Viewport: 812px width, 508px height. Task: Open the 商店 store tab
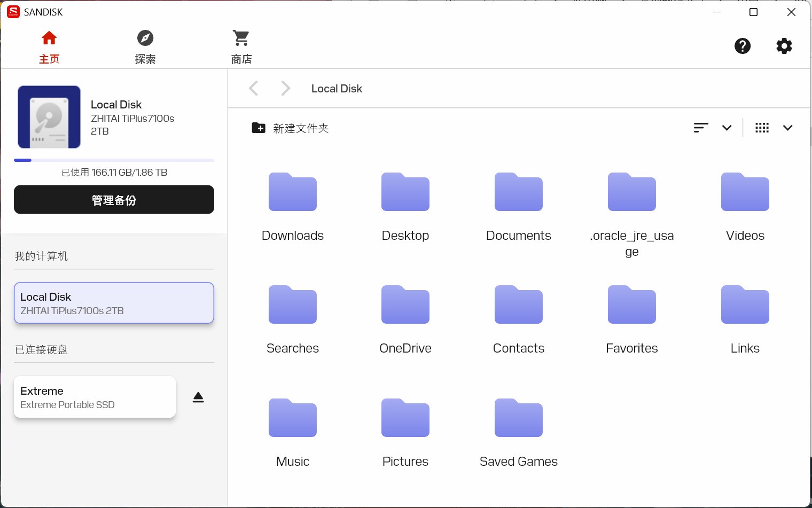click(x=241, y=47)
